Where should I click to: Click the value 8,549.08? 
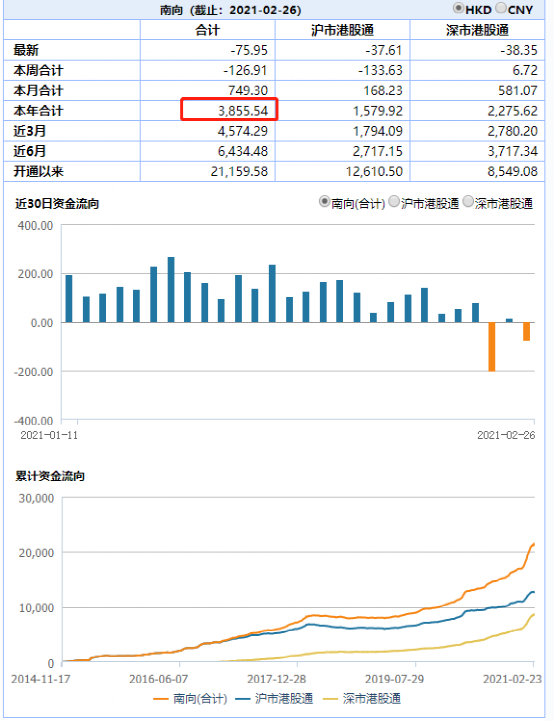tap(513, 171)
